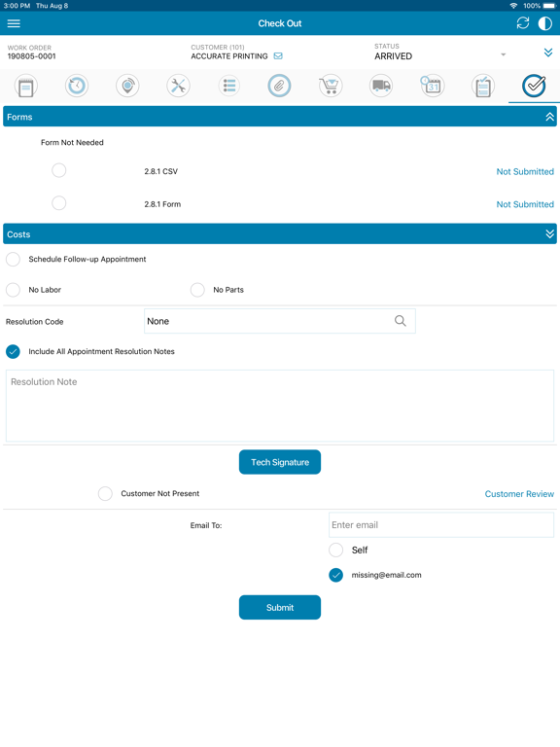
Task: Check the No Parts option
Action: click(x=197, y=290)
